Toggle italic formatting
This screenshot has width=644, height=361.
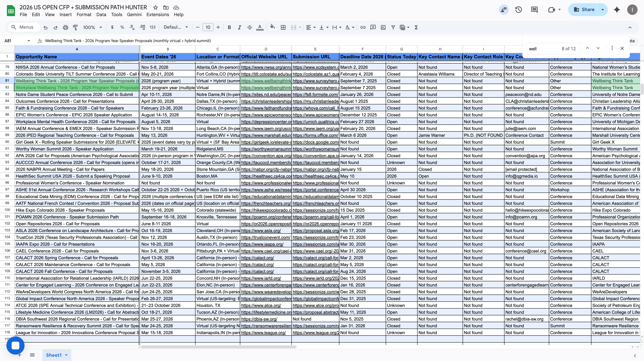tap(239, 27)
